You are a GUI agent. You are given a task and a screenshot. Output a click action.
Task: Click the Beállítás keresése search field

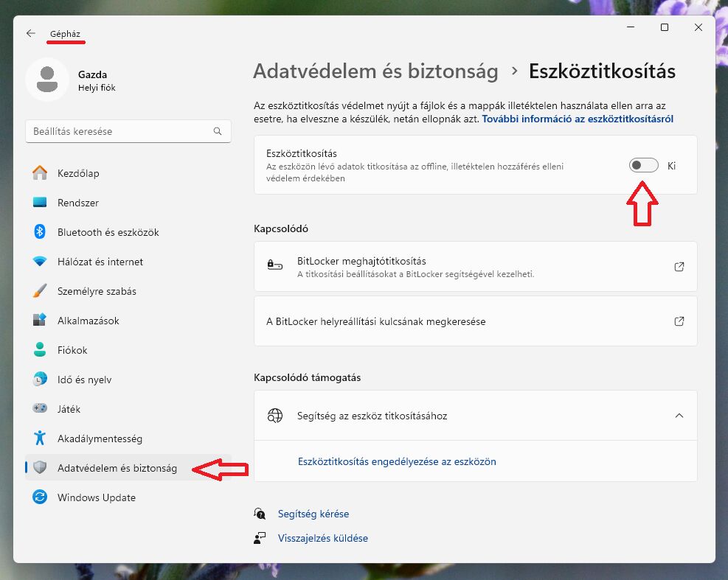[x=128, y=131]
